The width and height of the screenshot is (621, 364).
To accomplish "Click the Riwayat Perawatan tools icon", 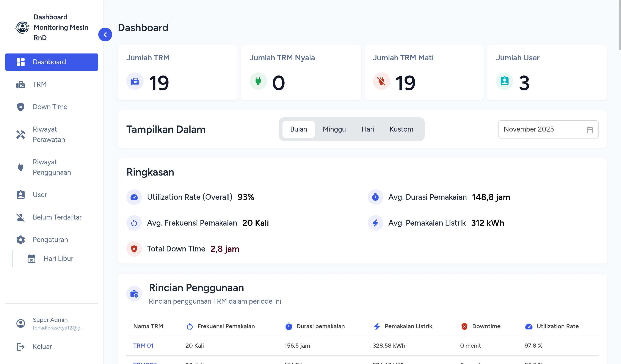I will (x=21, y=134).
